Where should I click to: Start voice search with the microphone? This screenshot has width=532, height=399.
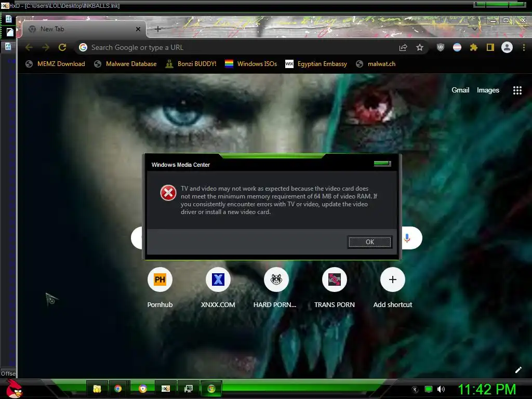click(407, 238)
